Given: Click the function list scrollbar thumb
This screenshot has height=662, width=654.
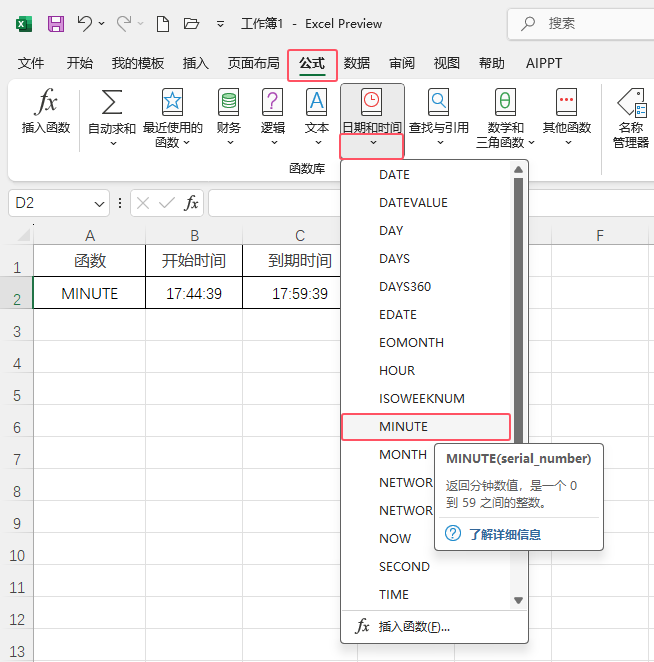Looking at the screenshot, I should 518,310.
